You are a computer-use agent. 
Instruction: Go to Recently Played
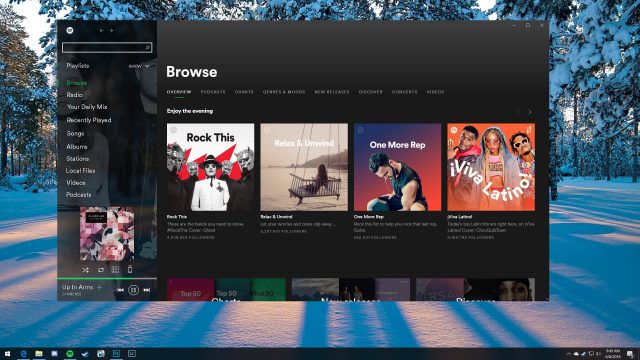click(89, 120)
